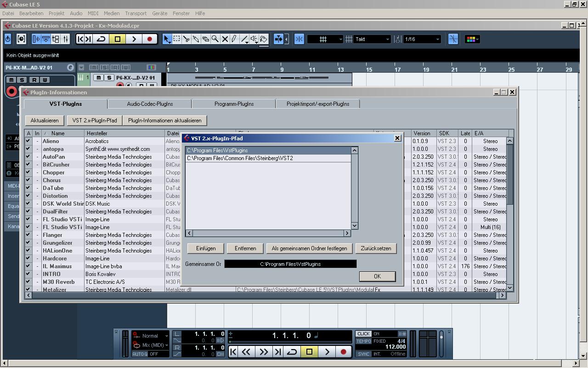Toggle Autoscroll toolbar icon
This screenshot has height=368, width=588.
coord(278,39)
